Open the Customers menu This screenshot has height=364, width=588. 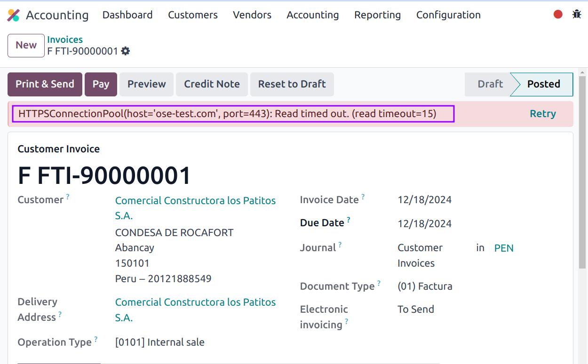pos(193,15)
